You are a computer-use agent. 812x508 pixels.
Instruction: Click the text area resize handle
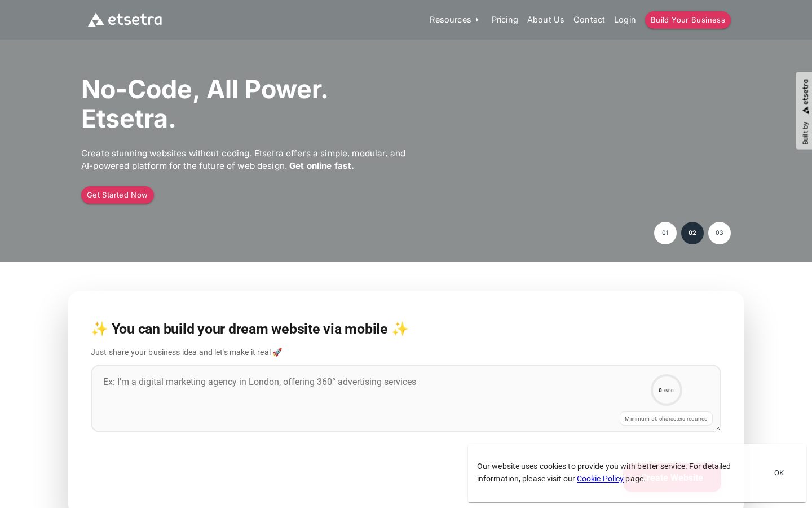[717, 428]
